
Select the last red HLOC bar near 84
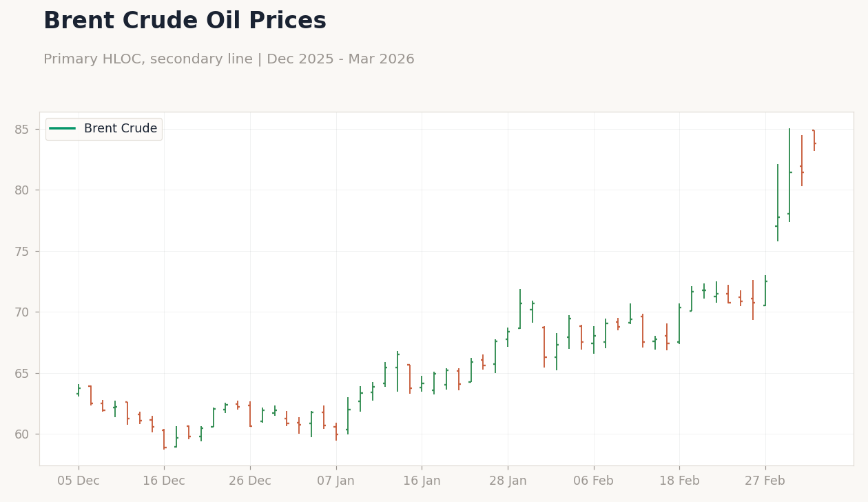[814, 141]
